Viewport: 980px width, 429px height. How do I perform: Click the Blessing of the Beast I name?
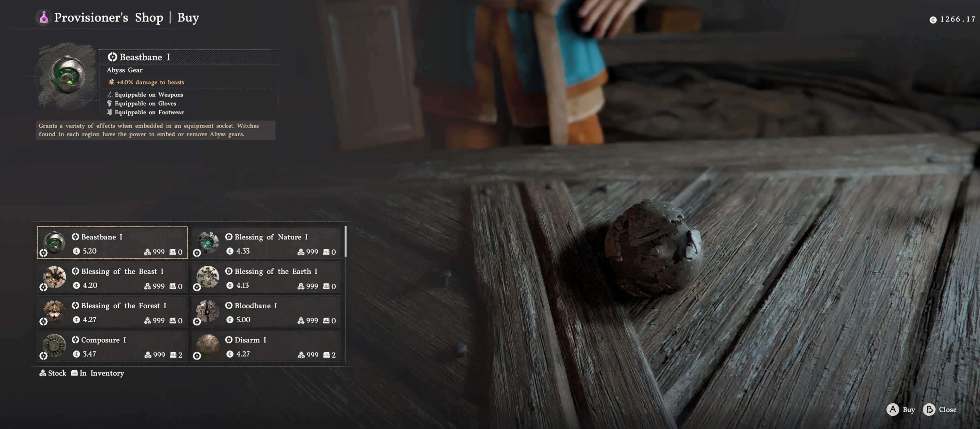point(123,271)
